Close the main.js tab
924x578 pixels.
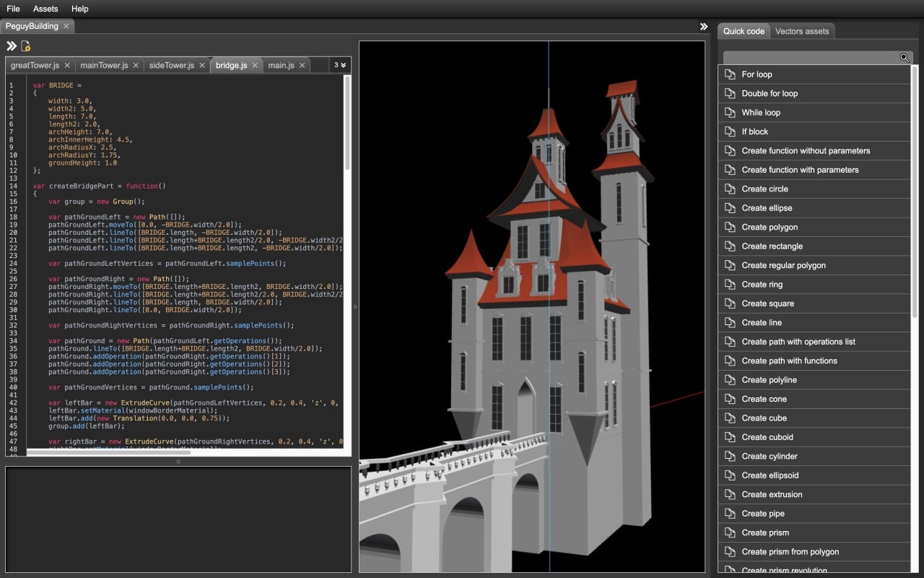(302, 65)
